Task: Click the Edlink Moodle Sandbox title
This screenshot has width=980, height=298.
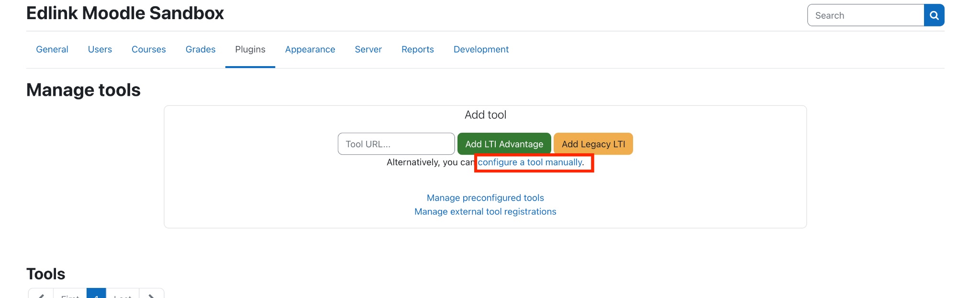Action: tap(125, 13)
